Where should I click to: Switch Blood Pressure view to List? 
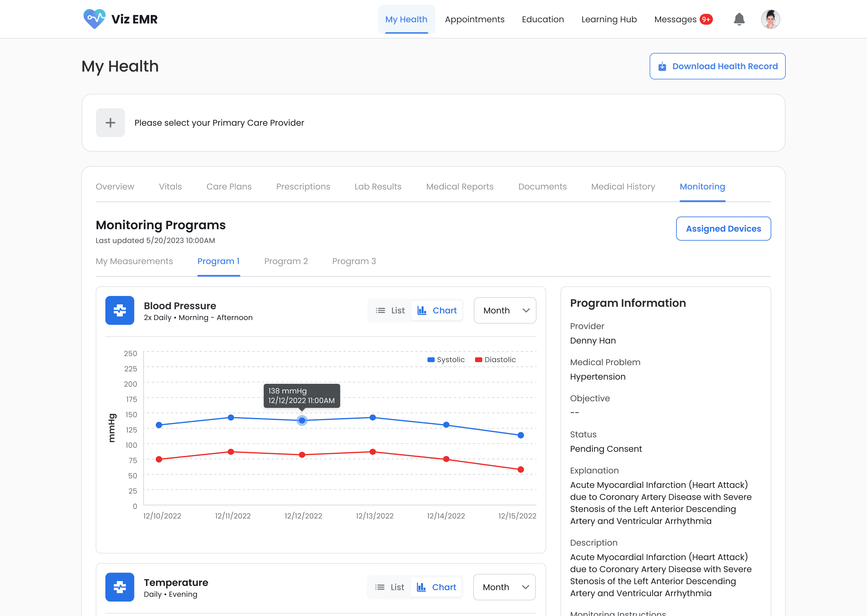click(390, 310)
